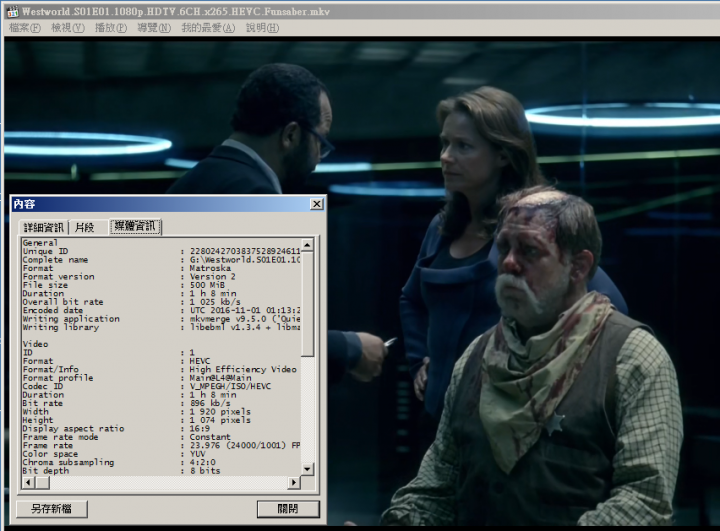This screenshot has height=531, width=720.
Task: Click the 'High Efficiency Video' value
Action: click(243, 369)
